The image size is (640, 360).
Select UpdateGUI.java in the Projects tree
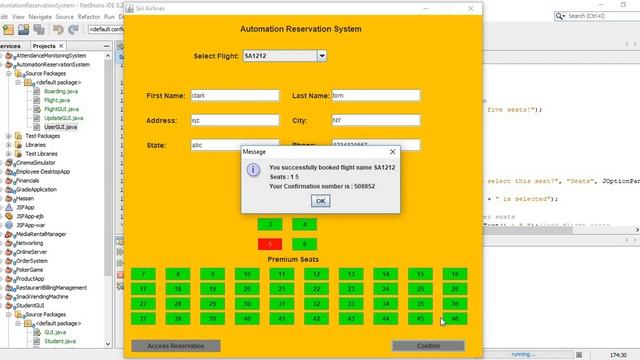pyautogui.click(x=63, y=118)
